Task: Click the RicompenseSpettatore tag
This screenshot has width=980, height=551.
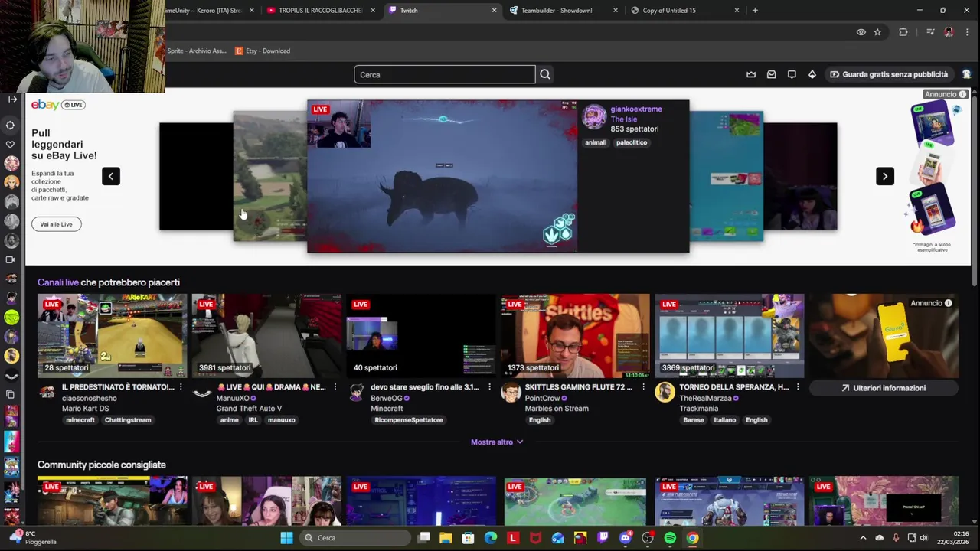Action: pyautogui.click(x=409, y=420)
